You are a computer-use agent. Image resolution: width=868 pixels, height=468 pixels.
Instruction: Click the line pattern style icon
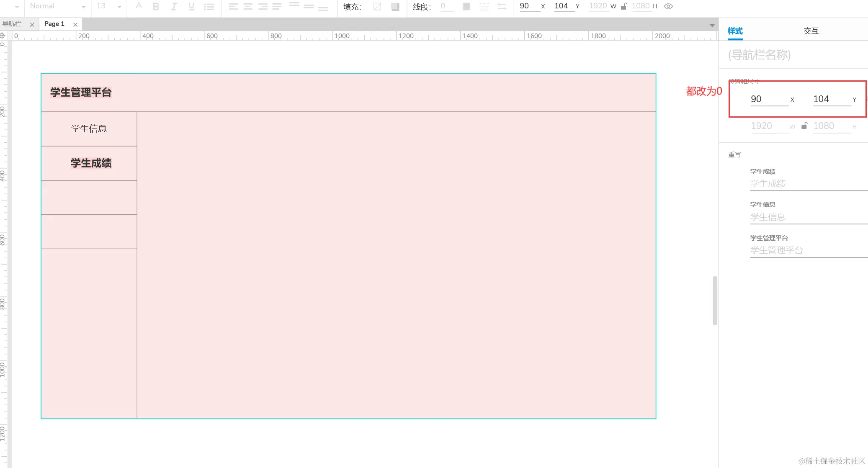tap(484, 6)
